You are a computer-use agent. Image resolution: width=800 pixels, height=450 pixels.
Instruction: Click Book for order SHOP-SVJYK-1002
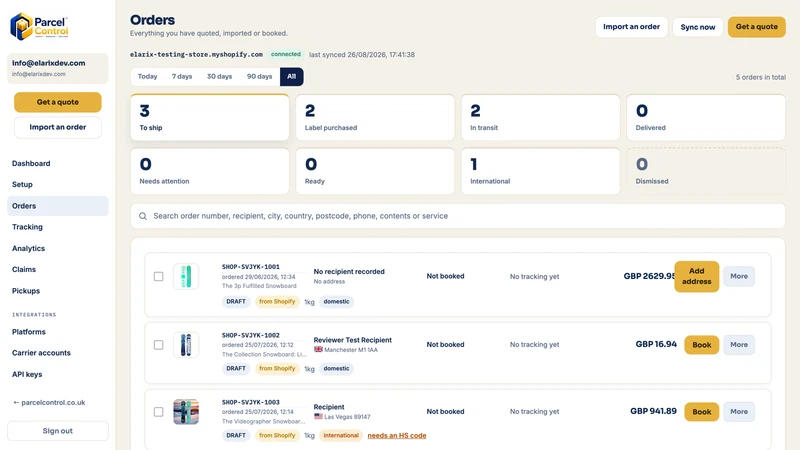pos(702,345)
